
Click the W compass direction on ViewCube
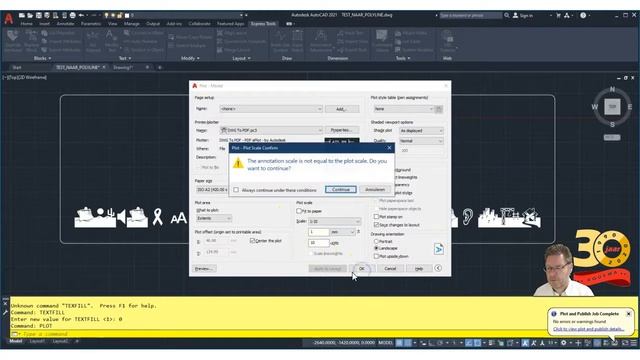595,107
